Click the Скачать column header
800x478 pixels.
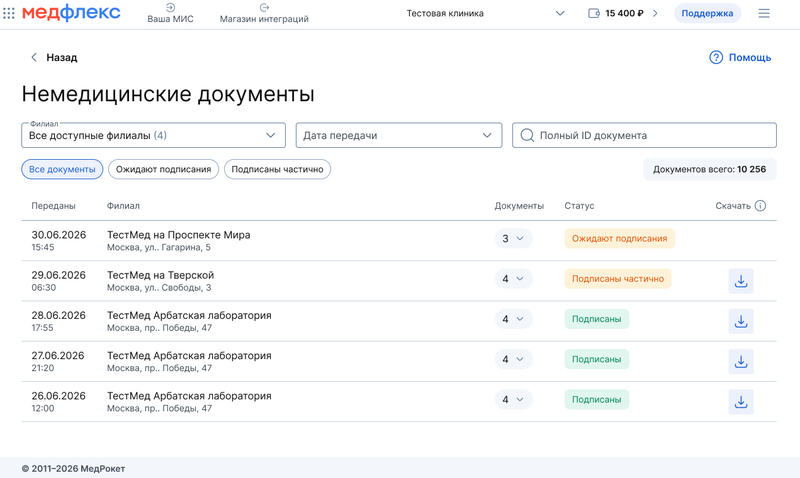pos(733,206)
